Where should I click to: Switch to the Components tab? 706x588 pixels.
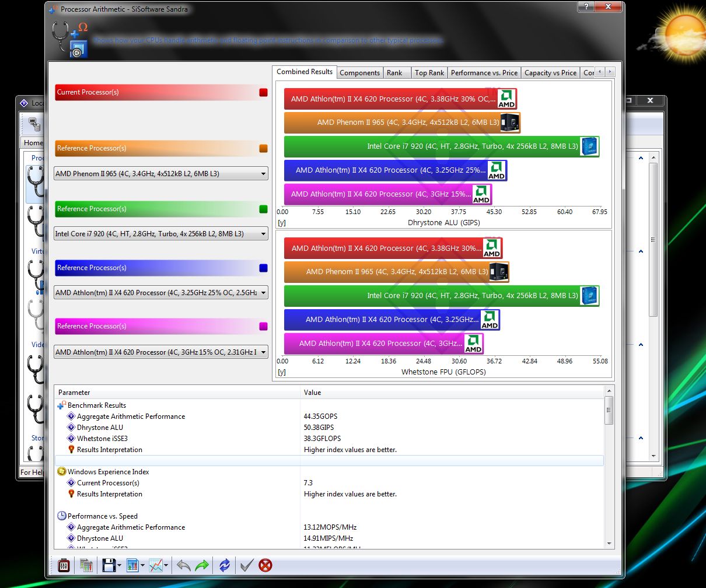point(359,73)
